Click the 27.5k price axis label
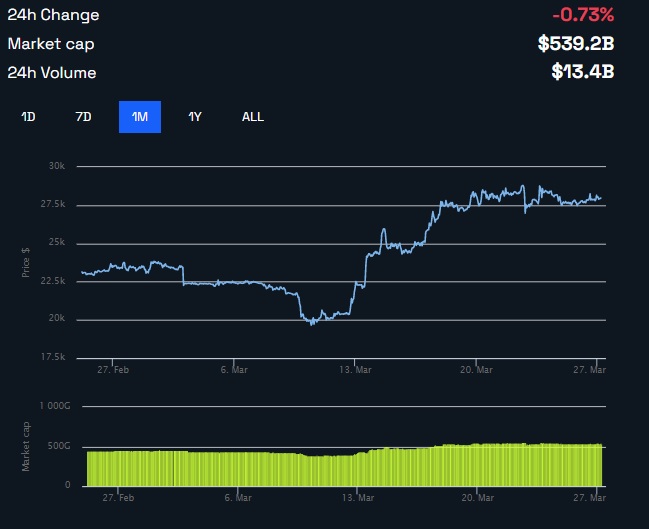Screen dimensions: 649x529 (53, 204)
